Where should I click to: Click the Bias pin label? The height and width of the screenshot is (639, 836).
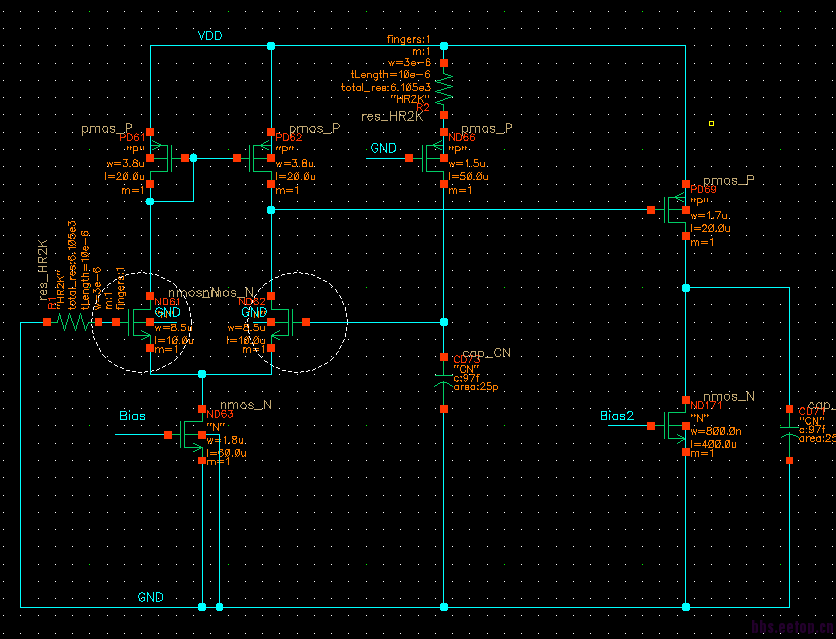point(132,416)
